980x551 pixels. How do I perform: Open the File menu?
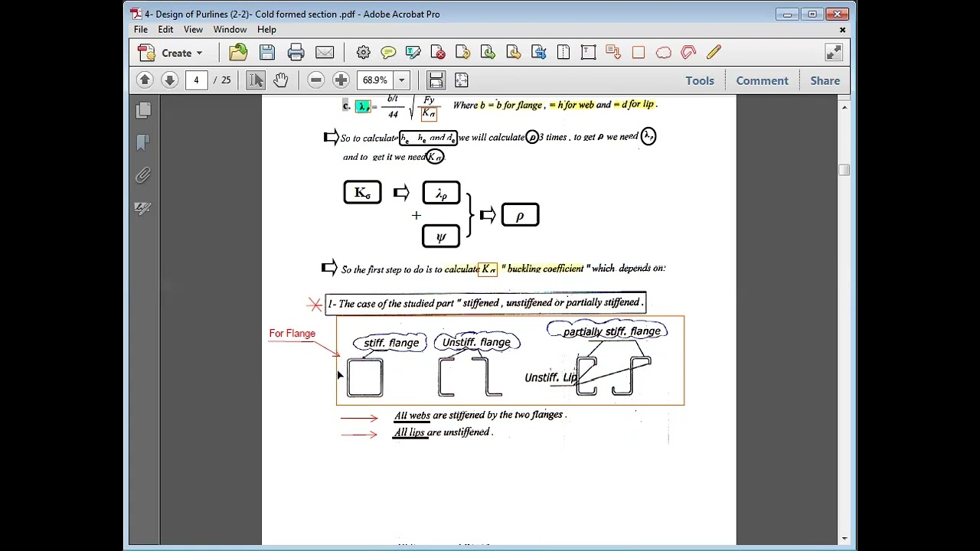click(x=141, y=29)
